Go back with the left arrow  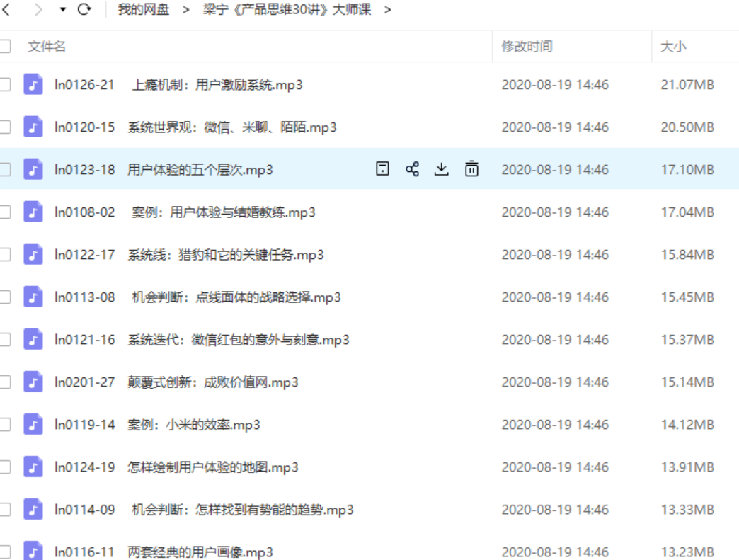click(6, 9)
